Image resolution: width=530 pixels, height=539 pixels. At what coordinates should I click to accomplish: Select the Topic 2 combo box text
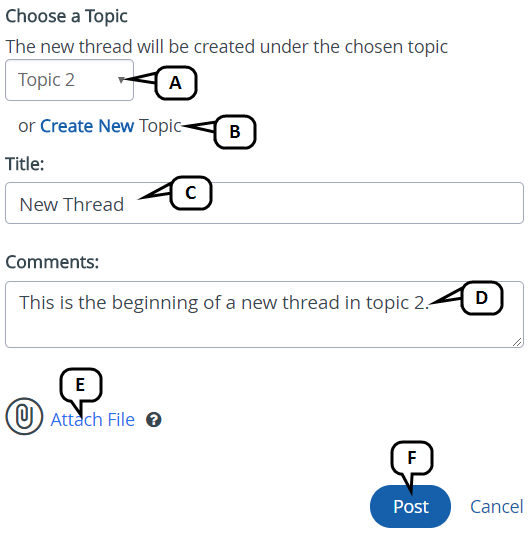click(x=46, y=80)
